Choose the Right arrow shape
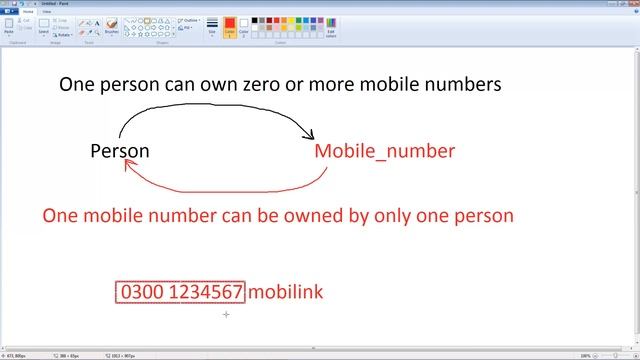The image size is (640, 360). [154, 28]
